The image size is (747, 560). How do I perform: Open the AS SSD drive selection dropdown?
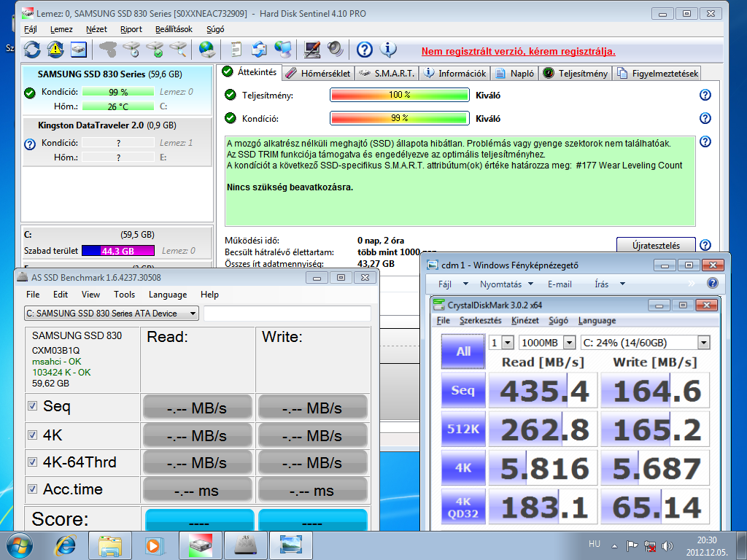[x=193, y=314]
